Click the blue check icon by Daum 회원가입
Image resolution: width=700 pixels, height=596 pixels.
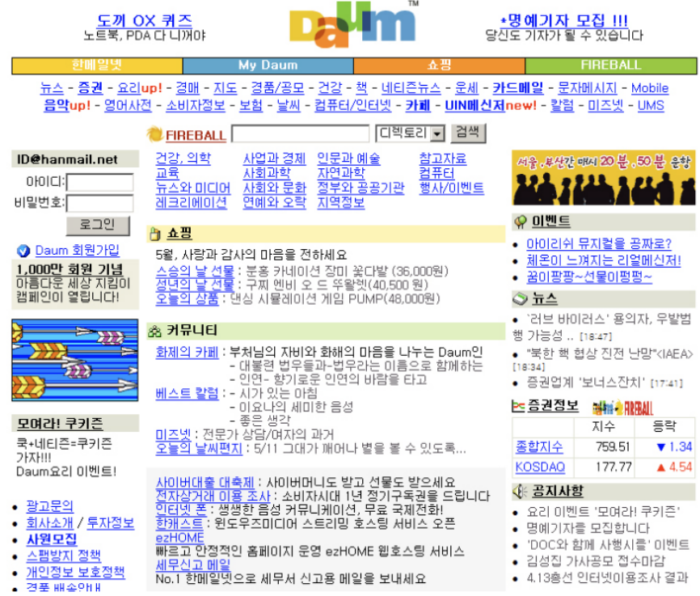pyautogui.click(x=23, y=251)
